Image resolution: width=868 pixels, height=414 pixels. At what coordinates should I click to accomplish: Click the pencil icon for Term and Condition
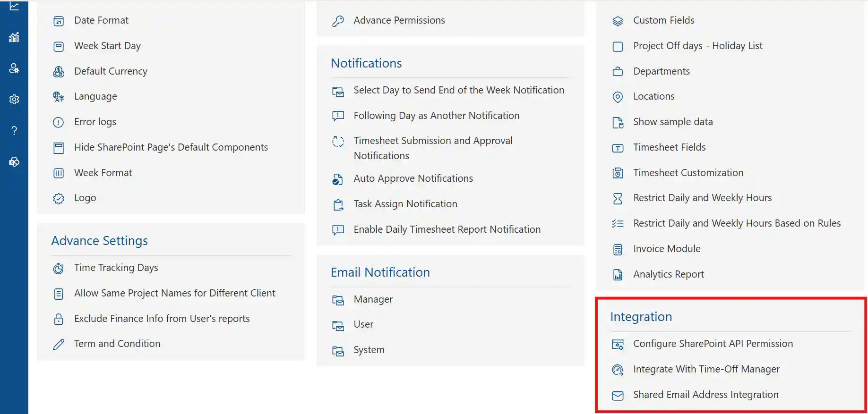tap(59, 344)
